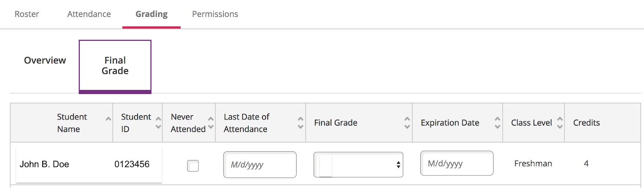Sort by Class Level arrows
644x188 pixels.
click(559, 123)
